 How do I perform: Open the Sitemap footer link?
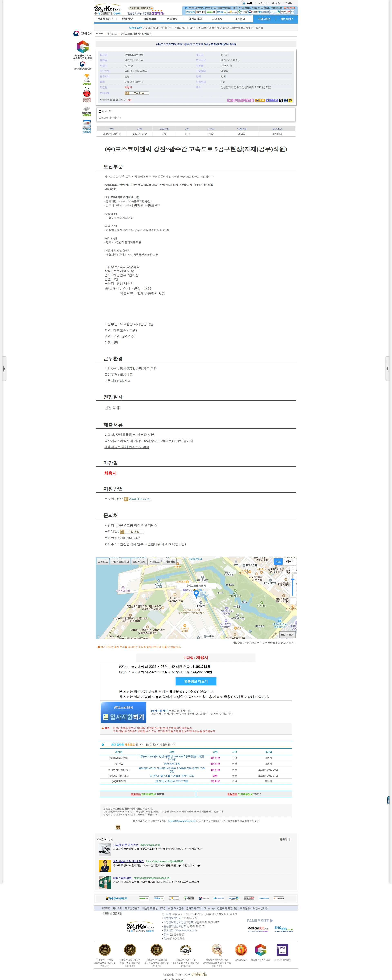pyautogui.click(x=209, y=908)
